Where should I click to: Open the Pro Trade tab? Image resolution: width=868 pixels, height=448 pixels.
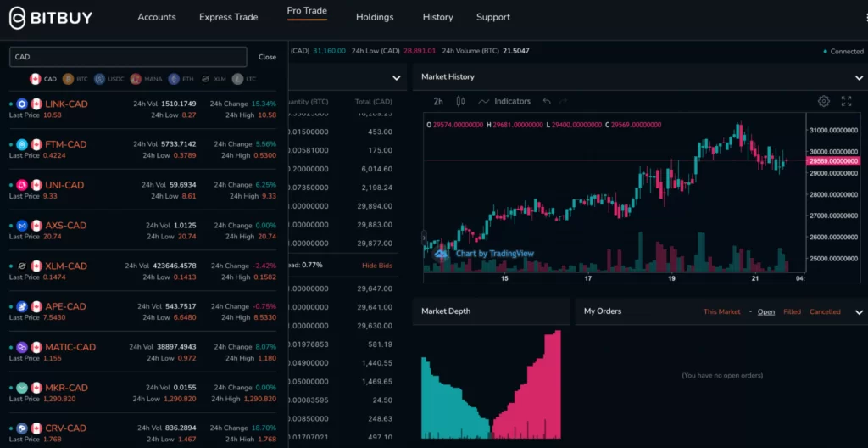(x=307, y=12)
